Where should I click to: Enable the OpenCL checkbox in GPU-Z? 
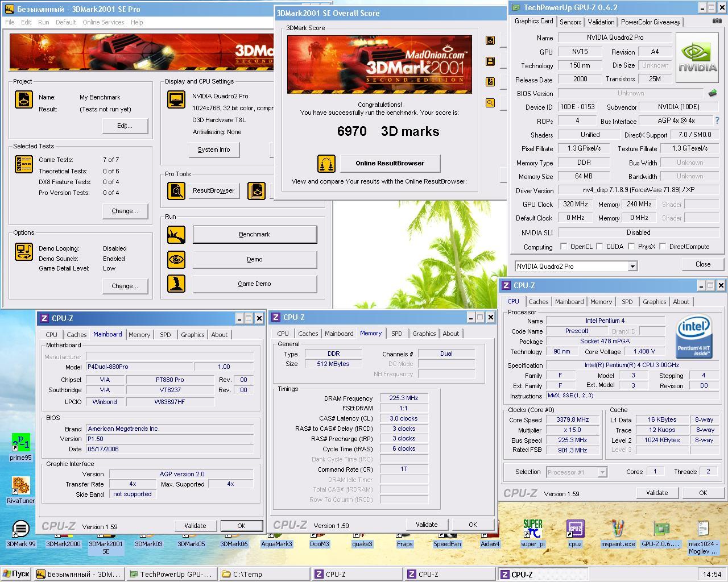(x=564, y=247)
